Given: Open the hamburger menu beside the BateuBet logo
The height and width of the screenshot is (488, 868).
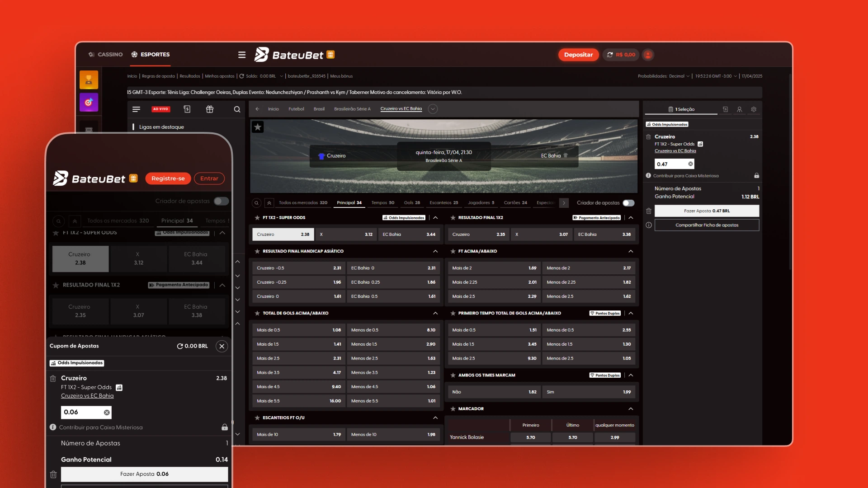Looking at the screenshot, I should tap(242, 55).
